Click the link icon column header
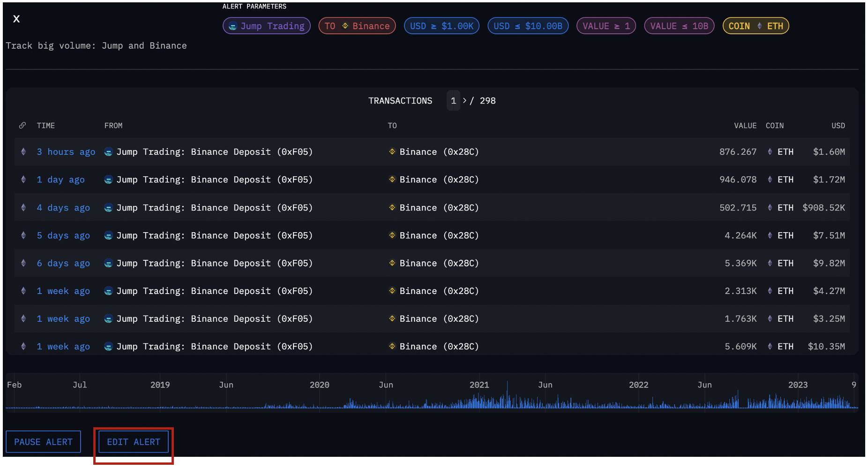This screenshot has height=469, width=868. point(22,125)
